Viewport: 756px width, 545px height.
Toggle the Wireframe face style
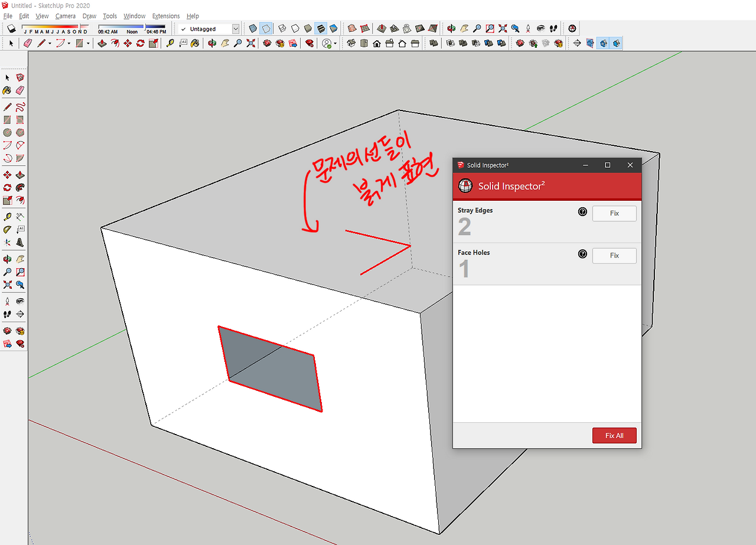[x=281, y=28]
